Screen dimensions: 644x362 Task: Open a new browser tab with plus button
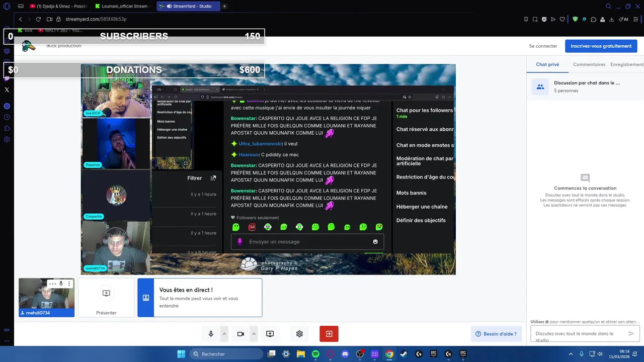[x=224, y=6]
